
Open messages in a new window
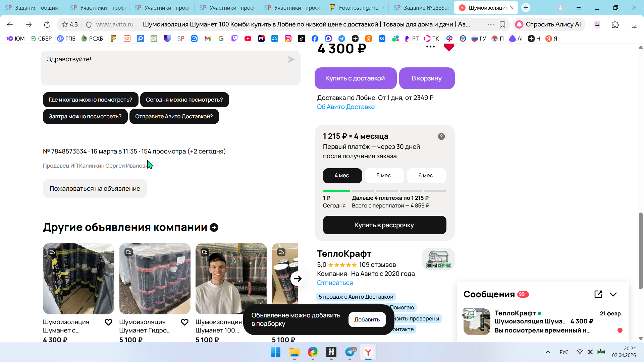click(598, 294)
